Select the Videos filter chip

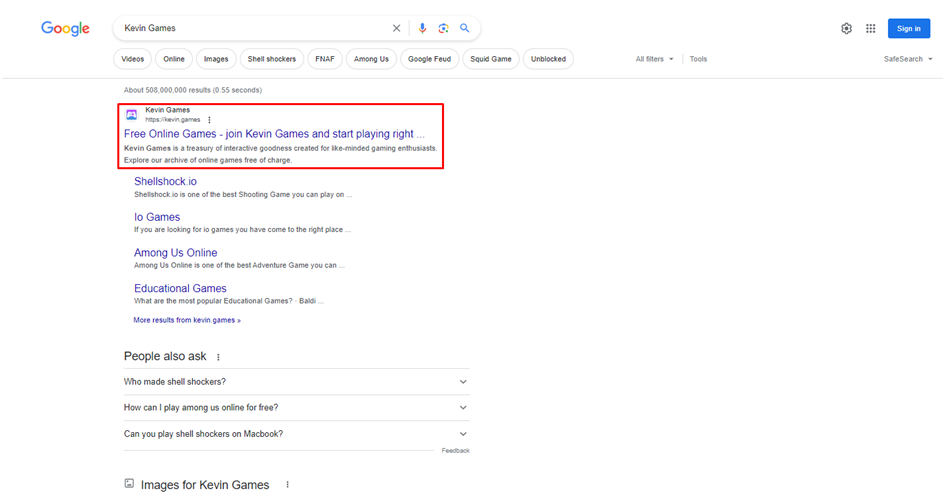point(133,59)
